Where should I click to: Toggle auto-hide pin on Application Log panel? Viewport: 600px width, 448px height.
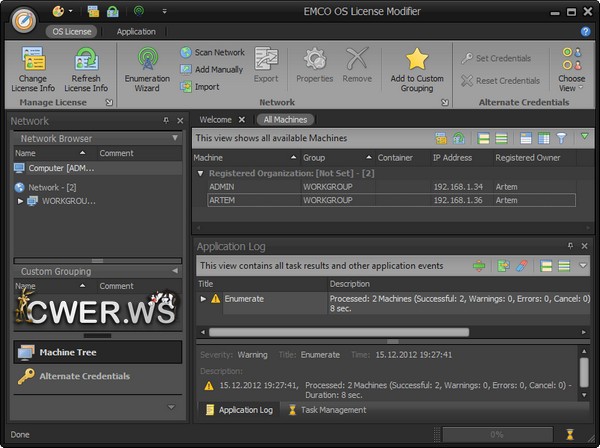(570, 246)
